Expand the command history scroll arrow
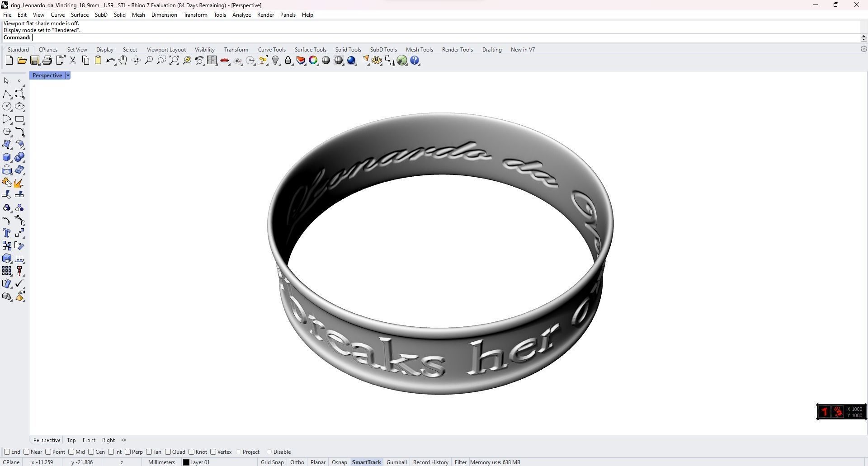Screen dimensions: 868x466 click(x=863, y=38)
